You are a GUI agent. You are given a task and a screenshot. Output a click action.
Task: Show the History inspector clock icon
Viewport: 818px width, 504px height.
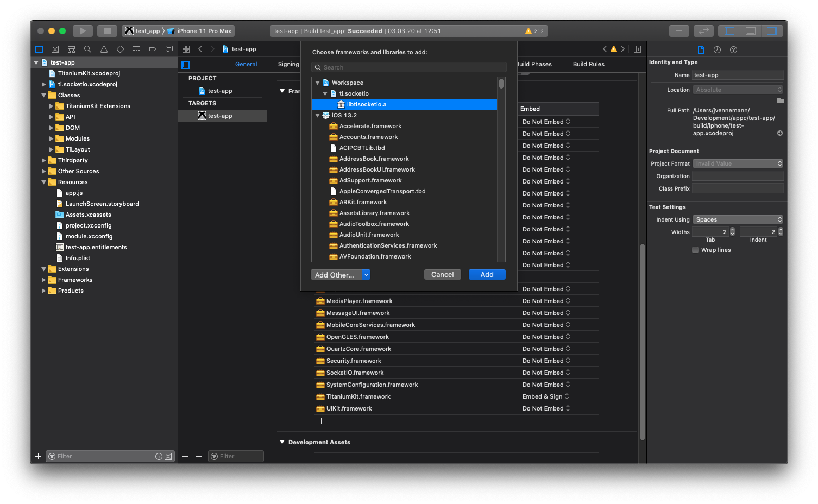click(717, 49)
